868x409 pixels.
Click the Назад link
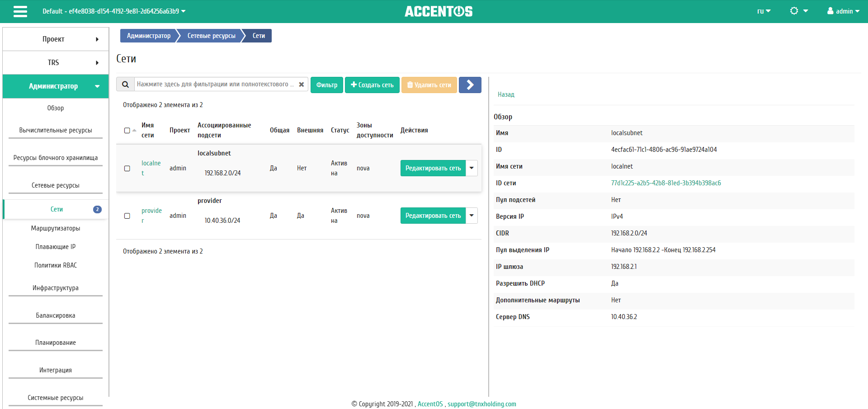point(506,94)
